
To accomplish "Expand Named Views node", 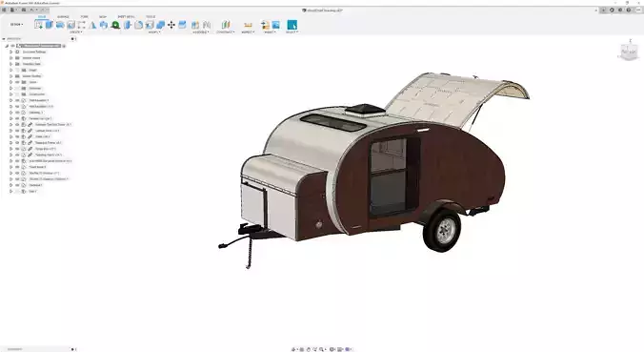I will coord(11,58).
